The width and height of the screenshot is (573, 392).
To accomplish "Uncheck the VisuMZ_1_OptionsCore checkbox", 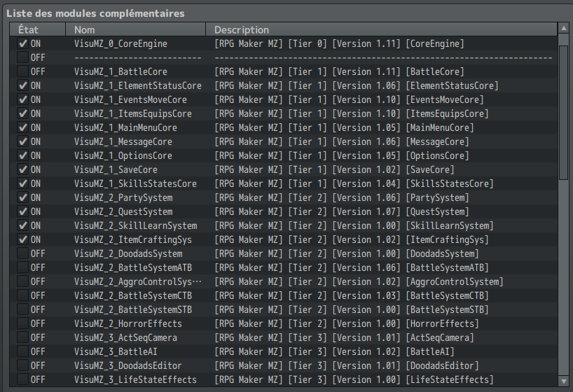I will [x=23, y=155].
